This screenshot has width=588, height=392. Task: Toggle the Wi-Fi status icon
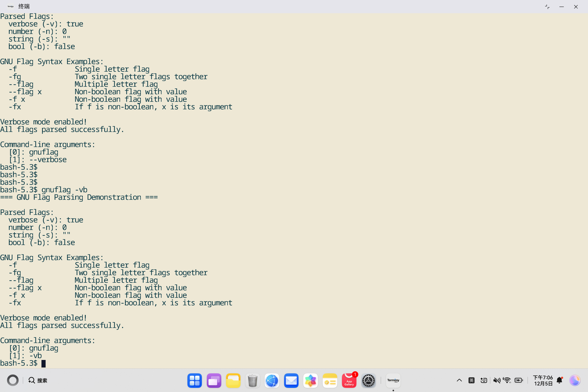tap(507, 381)
